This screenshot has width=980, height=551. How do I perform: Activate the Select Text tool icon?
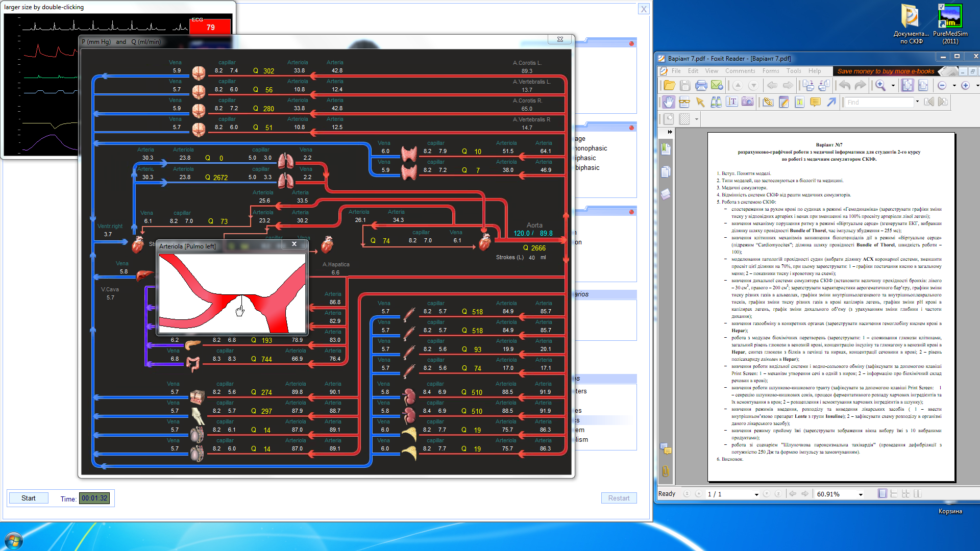coord(732,102)
